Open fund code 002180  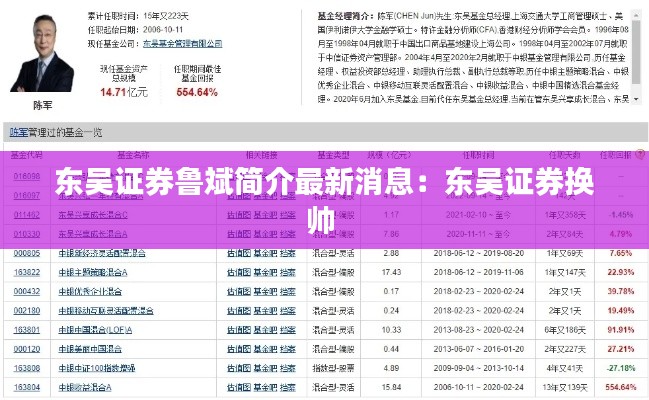[27, 311]
